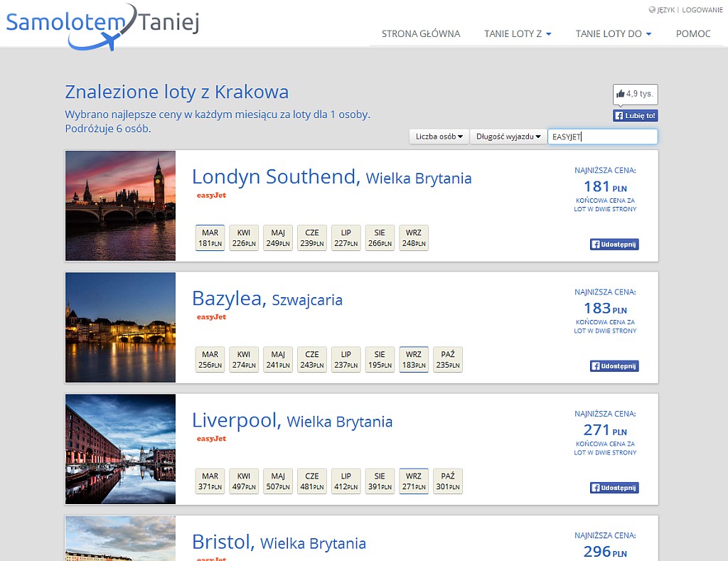Select MAR 181 PLN for Londyn Southend

tap(210, 237)
